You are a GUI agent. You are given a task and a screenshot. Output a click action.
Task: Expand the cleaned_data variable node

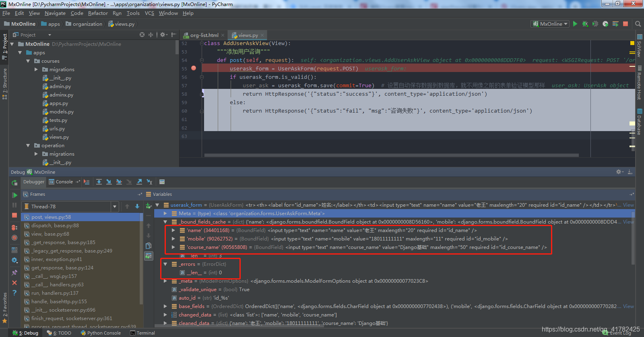point(165,323)
